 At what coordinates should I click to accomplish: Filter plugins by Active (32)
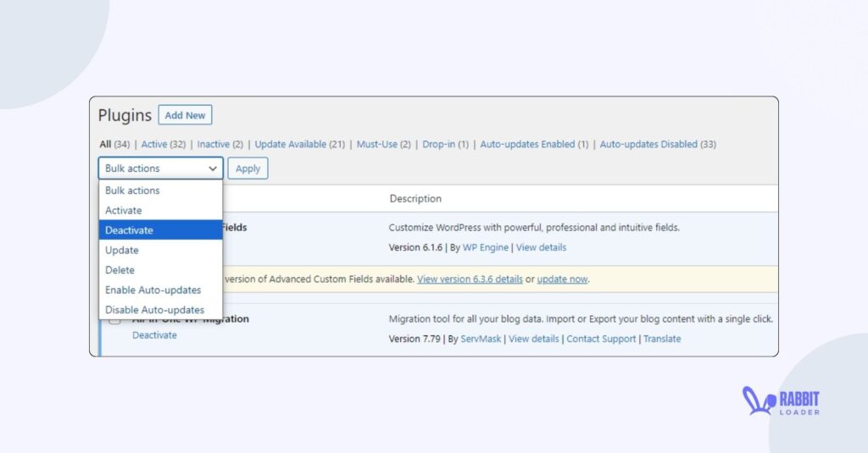coord(164,144)
